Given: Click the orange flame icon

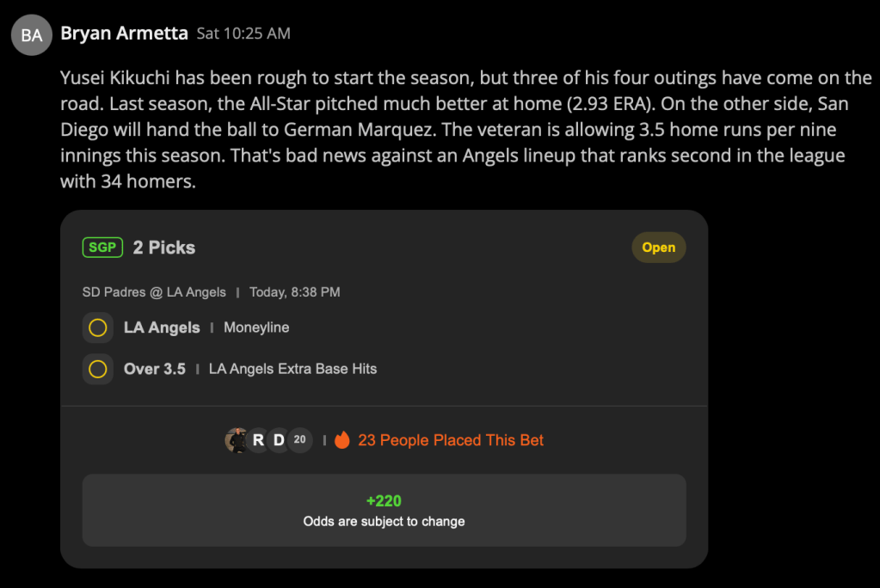Looking at the screenshot, I should (x=342, y=440).
